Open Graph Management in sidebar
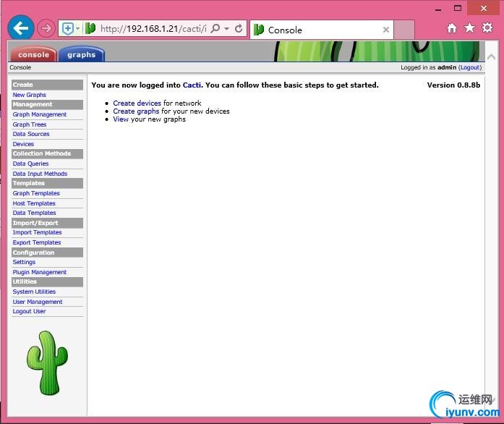Image resolution: width=504 pixels, height=424 pixels. coord(40,114)
